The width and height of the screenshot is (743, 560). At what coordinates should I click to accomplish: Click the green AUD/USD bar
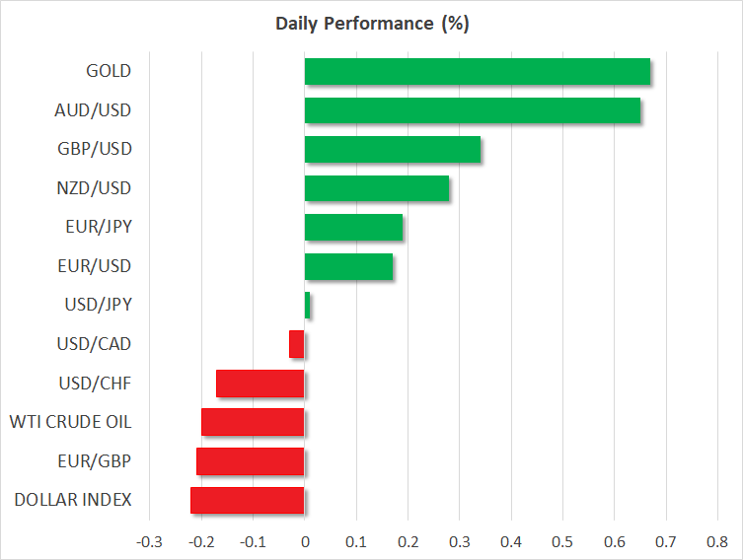pos(472,110)
